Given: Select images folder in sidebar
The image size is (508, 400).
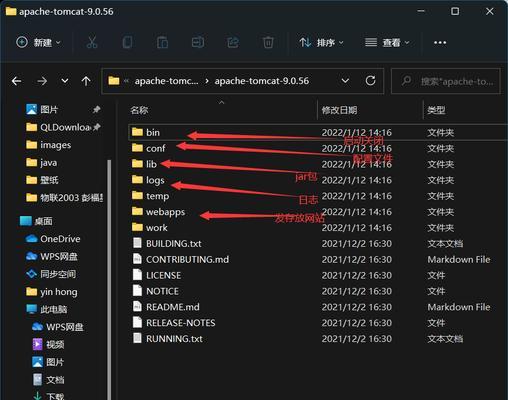Looking at the screenshot, I should (x=49, y=145).
